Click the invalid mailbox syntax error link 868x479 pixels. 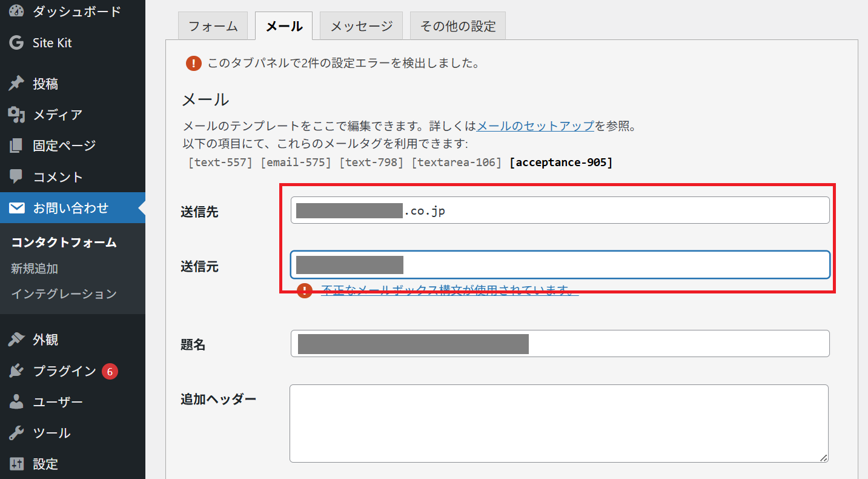point(449,290)
